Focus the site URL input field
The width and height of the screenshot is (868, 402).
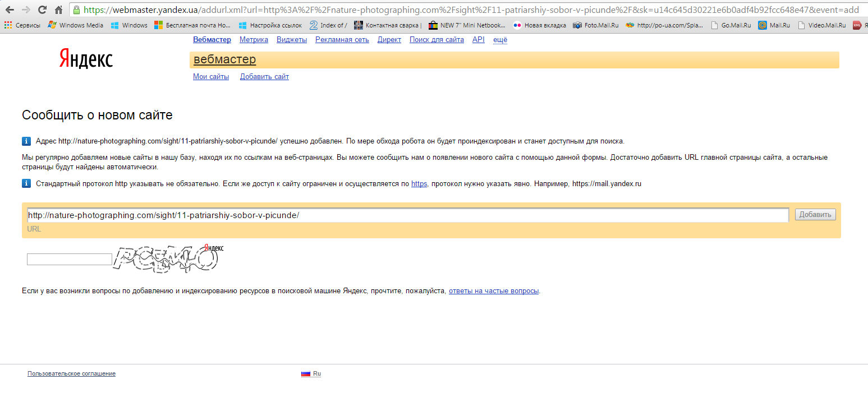(408, 215)
